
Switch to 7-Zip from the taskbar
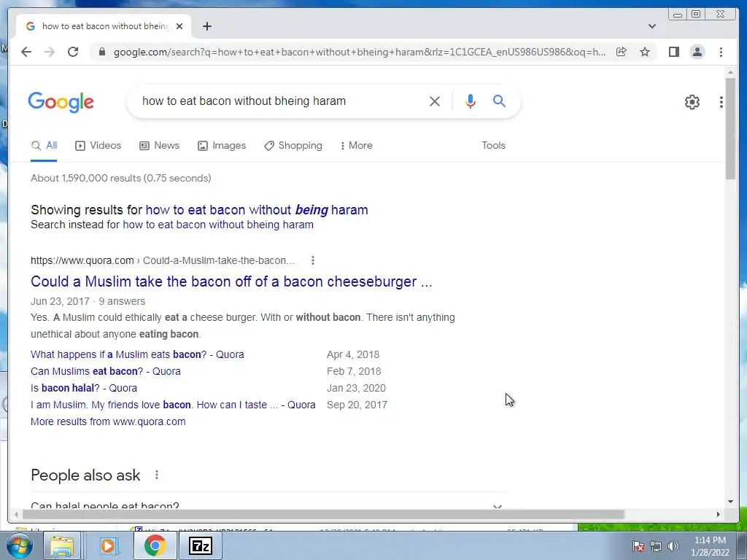[200, 546]
